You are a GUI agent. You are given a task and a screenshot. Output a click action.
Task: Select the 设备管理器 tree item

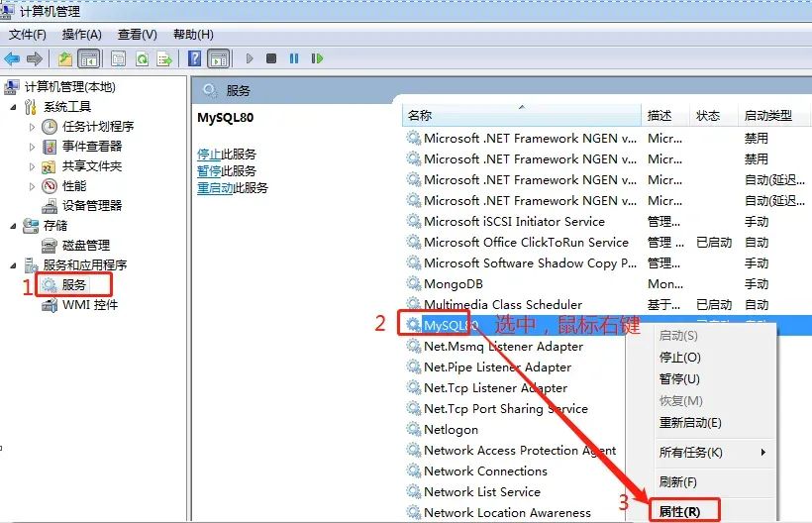coord(92,206)
